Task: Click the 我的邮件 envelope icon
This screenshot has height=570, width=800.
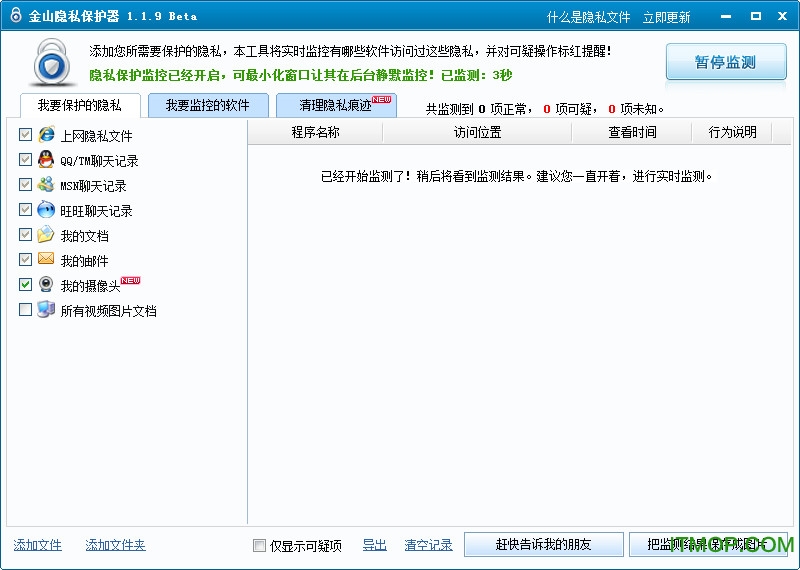Action: pyautogui.click(x=46, y=259)
